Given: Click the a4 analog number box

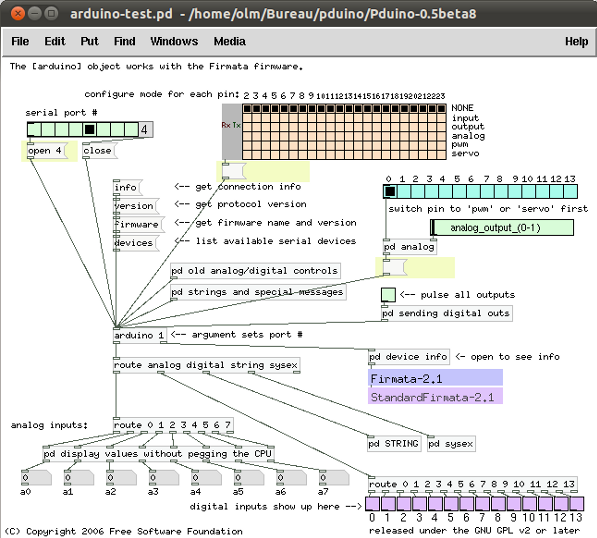Looking at the screenshot, I should [x=206, y=477].
